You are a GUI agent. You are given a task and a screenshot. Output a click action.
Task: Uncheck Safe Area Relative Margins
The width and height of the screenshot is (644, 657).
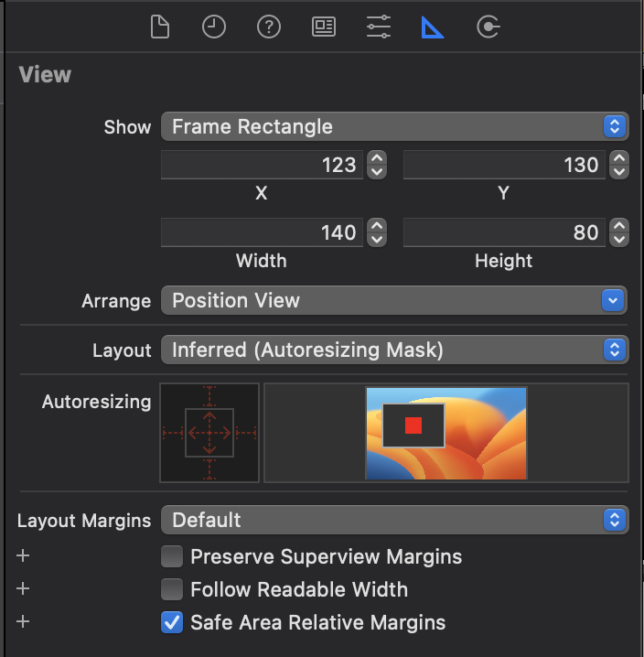click(x=172, y=622)
